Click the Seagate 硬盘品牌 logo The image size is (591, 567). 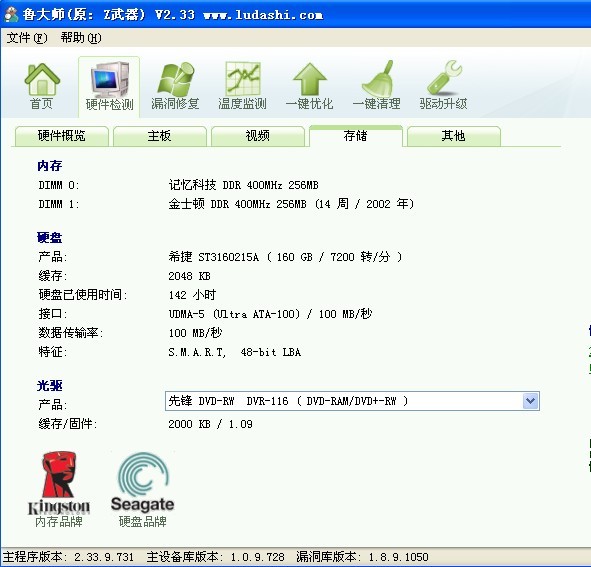142,489
